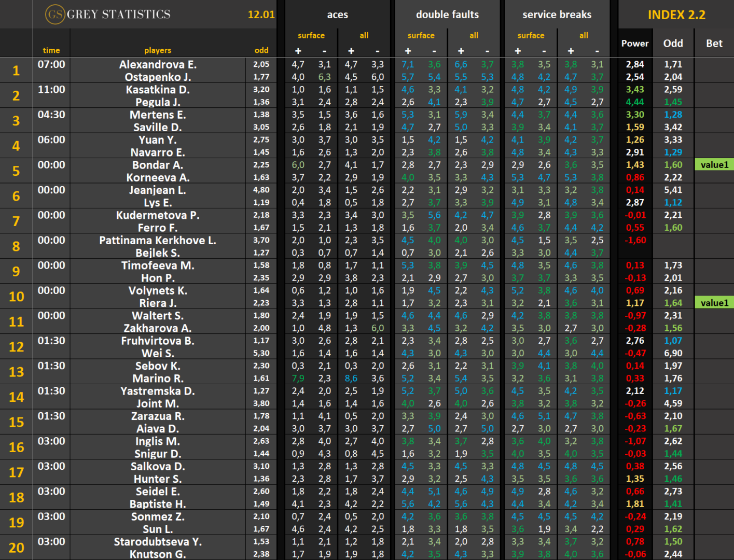Select player Starodubtseva Y.
This screenshot has height=560, width=734.
(158, 542)
